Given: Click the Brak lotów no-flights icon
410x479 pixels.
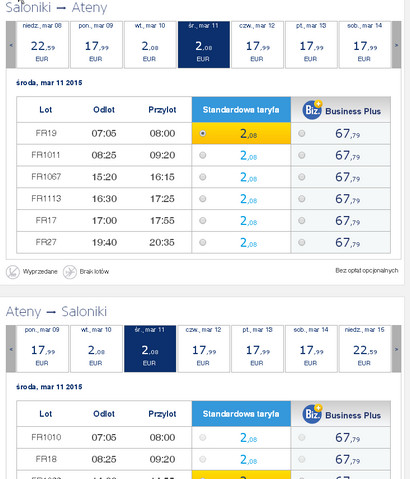Looking at the screenshot, I should click(70, 272).
